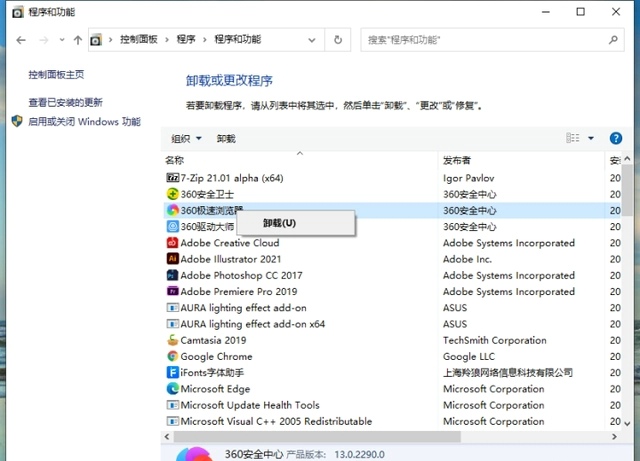The height and width of the screenshot is (461, 640).
Task: Open the 控制面板主页 link
Action: click(x=56, y=74)
